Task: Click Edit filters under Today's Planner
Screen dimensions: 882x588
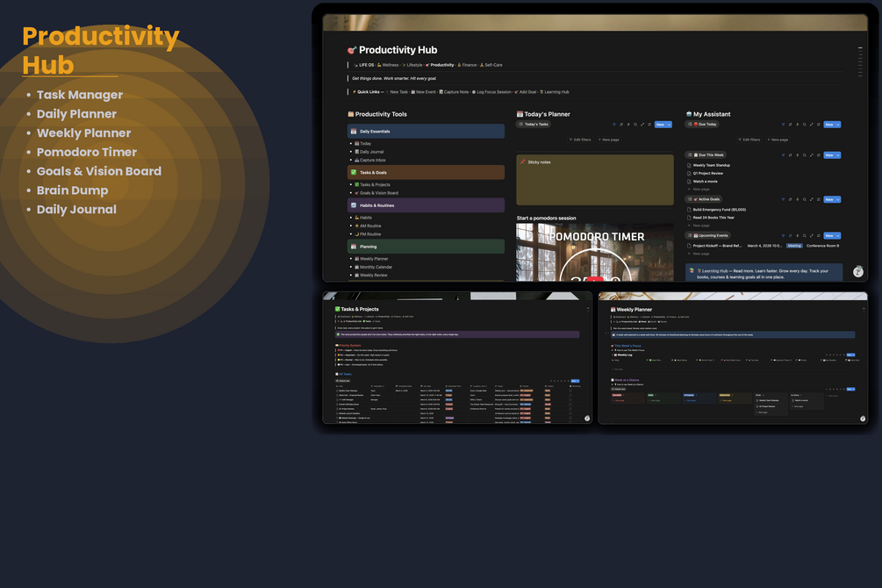Action: (x=580, y=140)
